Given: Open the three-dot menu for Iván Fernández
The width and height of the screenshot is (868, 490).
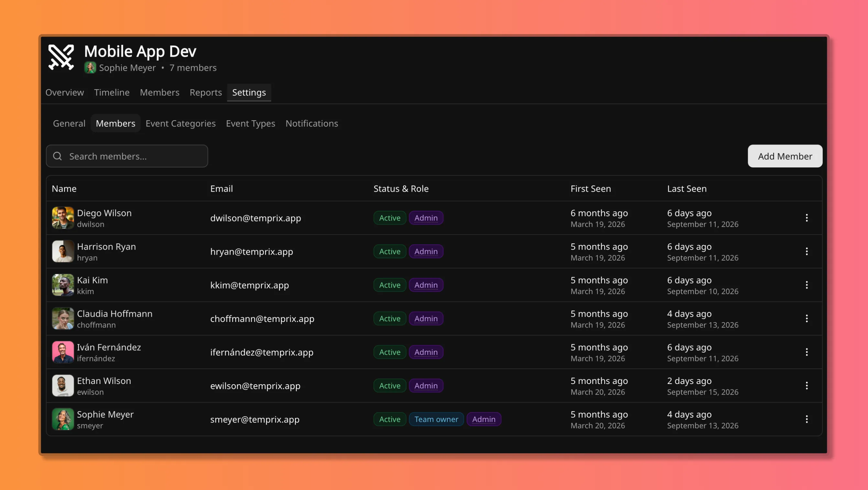Looking at the screenshot, I should [806, 352].
